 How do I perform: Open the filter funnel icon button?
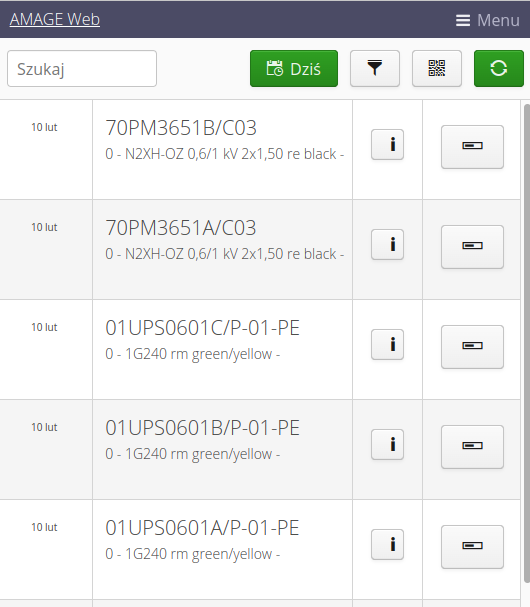click(x=375, y=69)
